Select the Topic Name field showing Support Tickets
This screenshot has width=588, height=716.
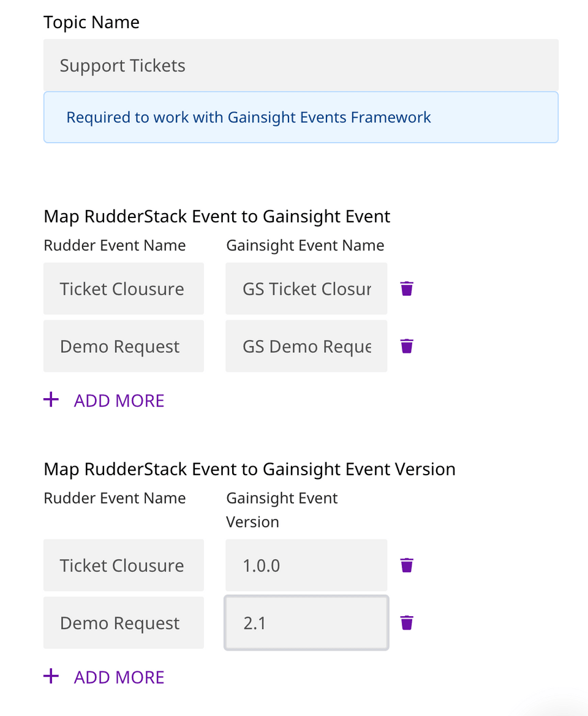click(301, 65)
